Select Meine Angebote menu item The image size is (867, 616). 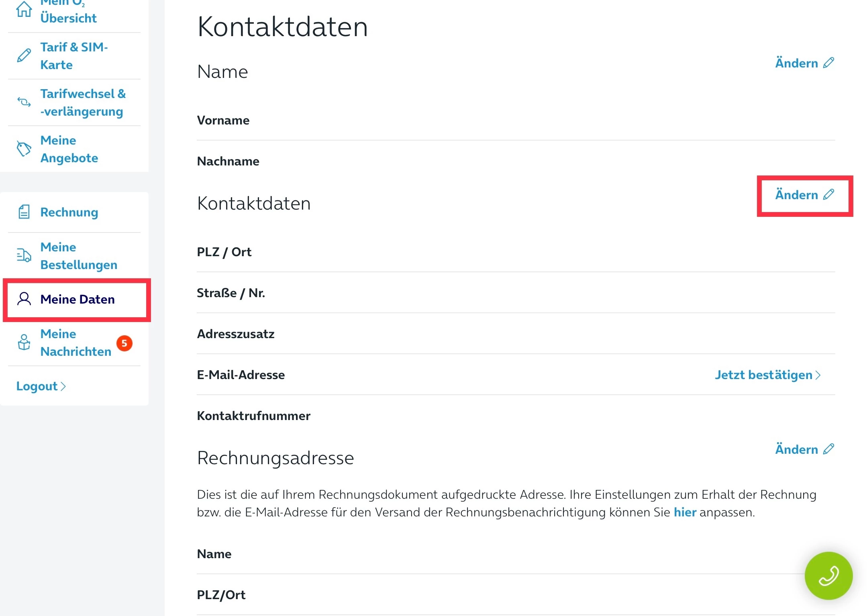tap(69, 149)
